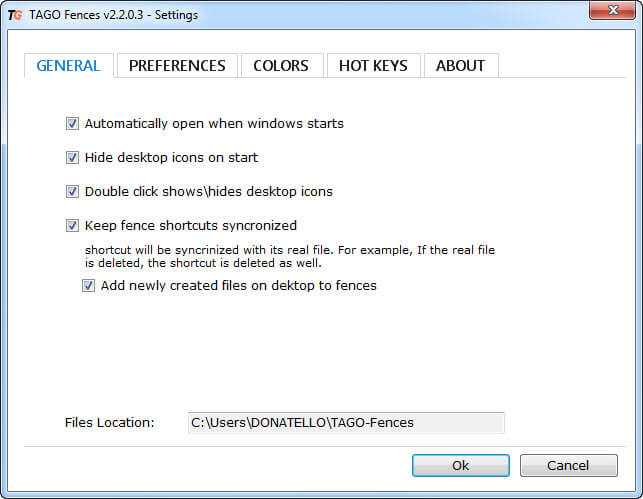The height and width of the screenshot is (499, 643).
Task: Uncheck Hide desktop icons on start
Action: [x=73, y=157]
